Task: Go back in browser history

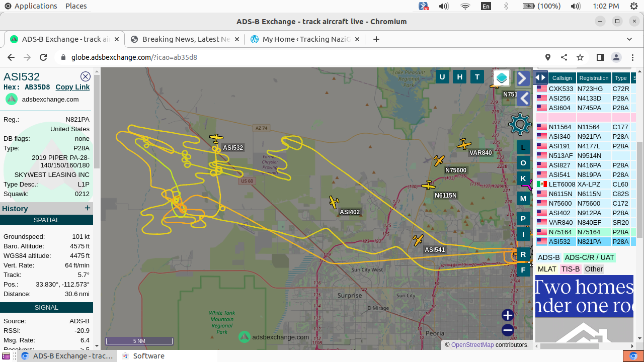Action: tap(11, 57)
